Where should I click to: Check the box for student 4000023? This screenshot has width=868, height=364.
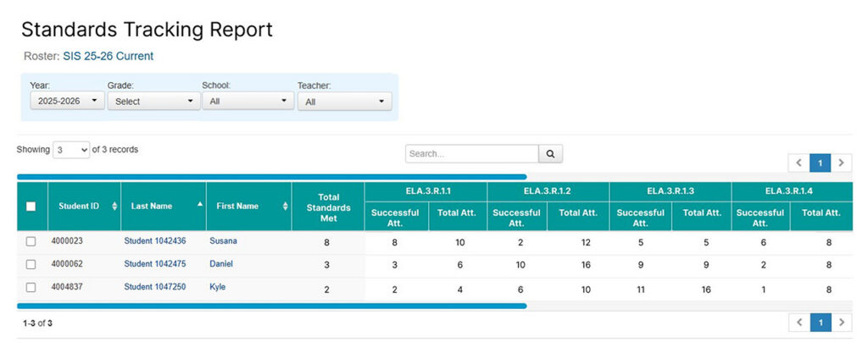point(31,241)
